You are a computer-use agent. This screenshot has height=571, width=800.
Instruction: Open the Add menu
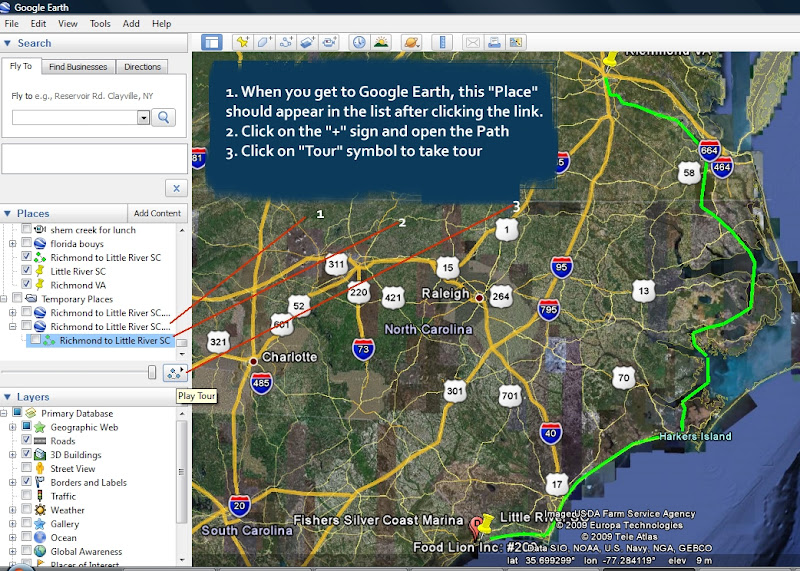click(x=131, y=23)
